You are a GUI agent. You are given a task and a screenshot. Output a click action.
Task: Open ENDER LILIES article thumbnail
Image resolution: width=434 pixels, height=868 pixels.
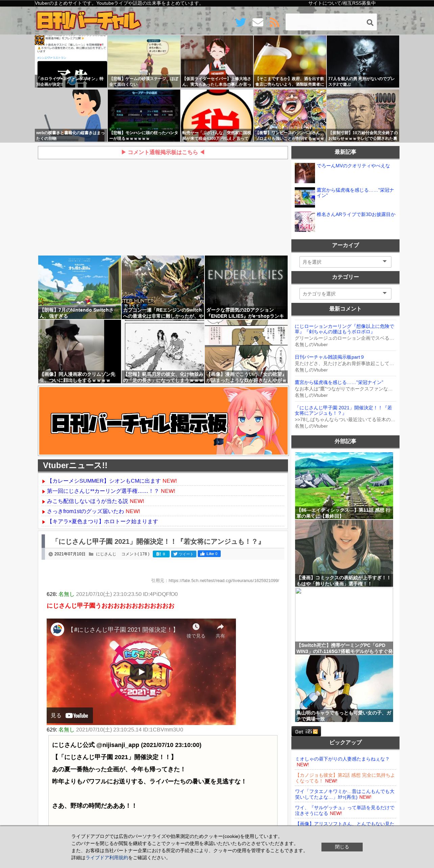coord(246,287)
